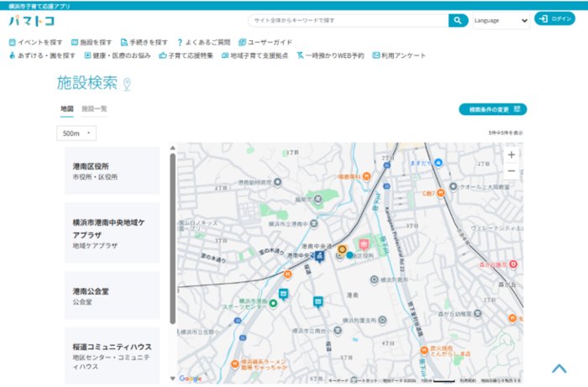588x387 pixels.
Task: Click the site keyword search field
Action: 348,20
